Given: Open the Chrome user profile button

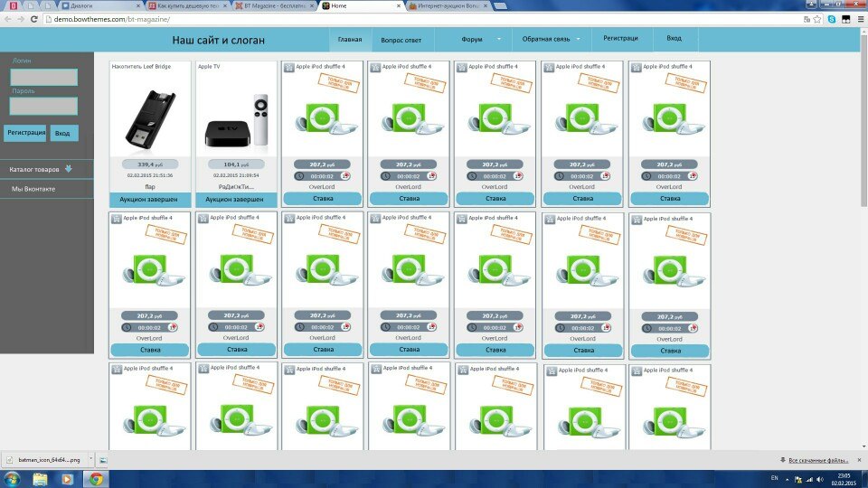Looking at the screenshot, I should pyautogui.click(x=811, y=4).
